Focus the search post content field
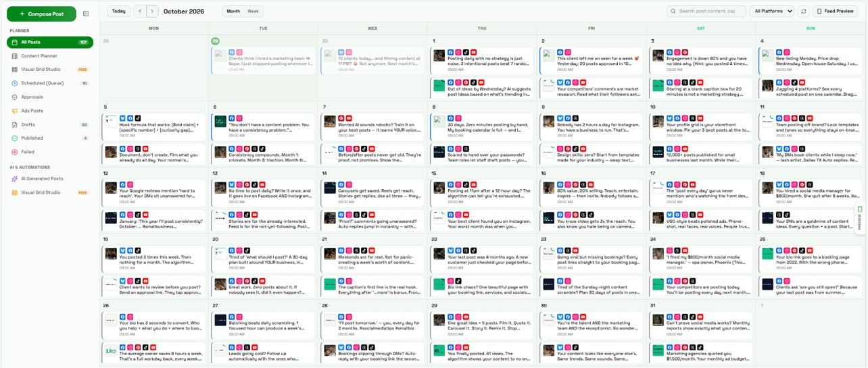Screen dimensions: 868x368 click(x=706, y=11)
